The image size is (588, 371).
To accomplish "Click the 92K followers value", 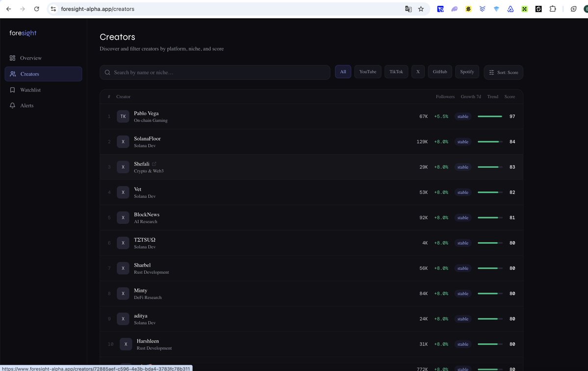I will pyautogui.click(x=423, y=218).
